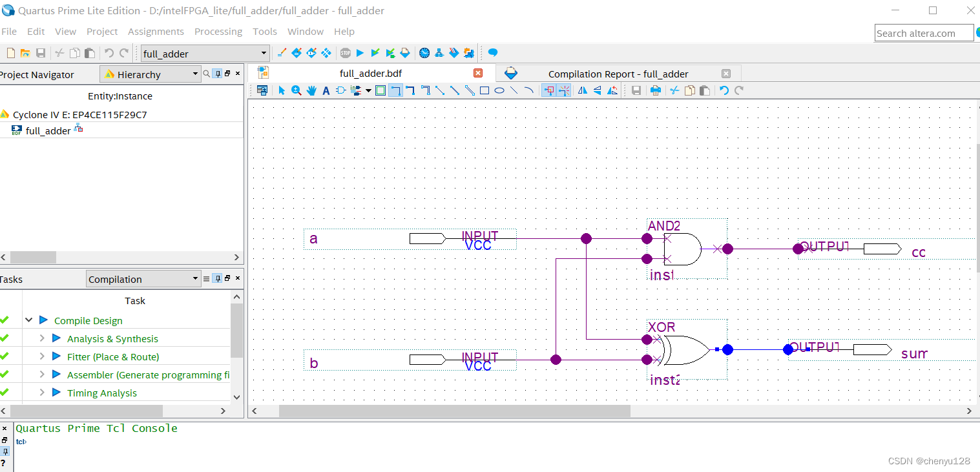980x472 pixels.
Task: Expand the Assembler task row
Action: coord(42,375)
